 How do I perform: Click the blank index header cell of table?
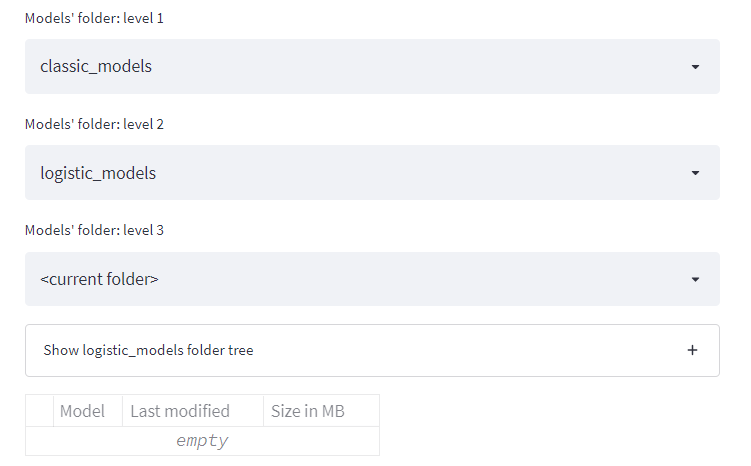(x=39, y=411)
